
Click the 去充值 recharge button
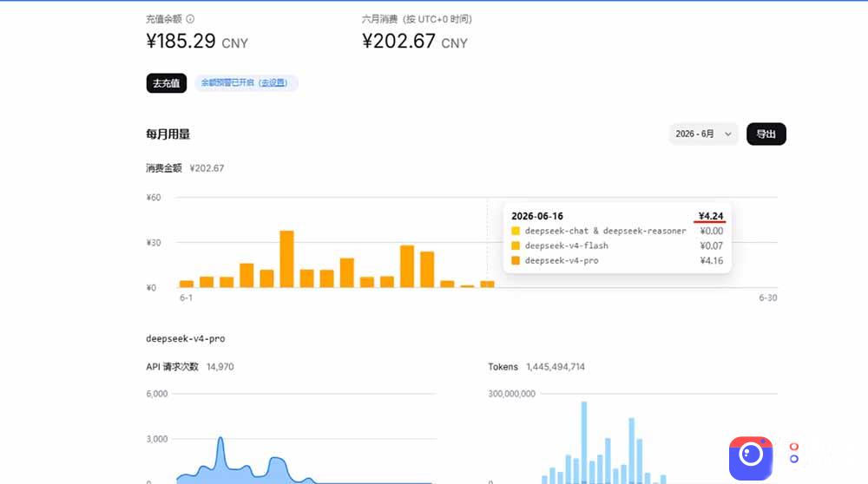(166, 83)
